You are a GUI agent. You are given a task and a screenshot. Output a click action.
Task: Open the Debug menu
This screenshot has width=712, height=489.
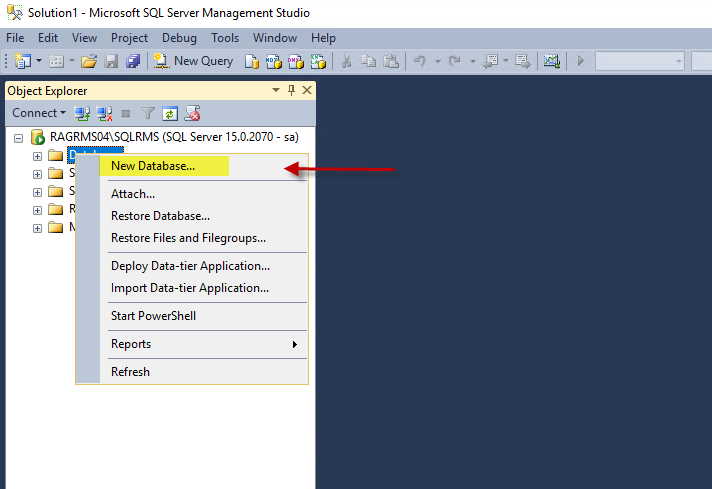pyautogui.click(x=179, y=38)
